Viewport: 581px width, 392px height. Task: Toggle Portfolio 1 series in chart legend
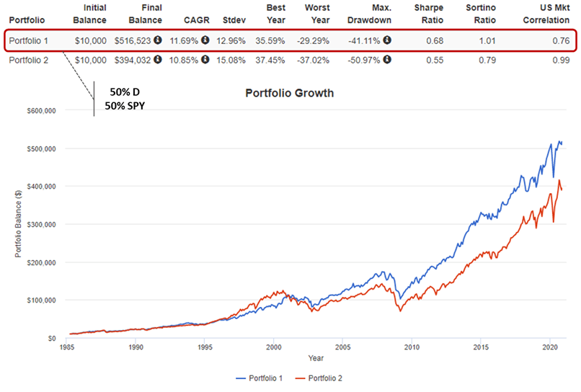tap(259, 378)
